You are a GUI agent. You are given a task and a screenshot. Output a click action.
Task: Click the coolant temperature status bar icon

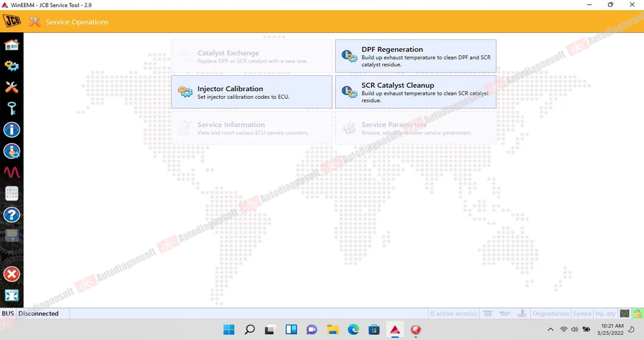(x=522, y=314)
